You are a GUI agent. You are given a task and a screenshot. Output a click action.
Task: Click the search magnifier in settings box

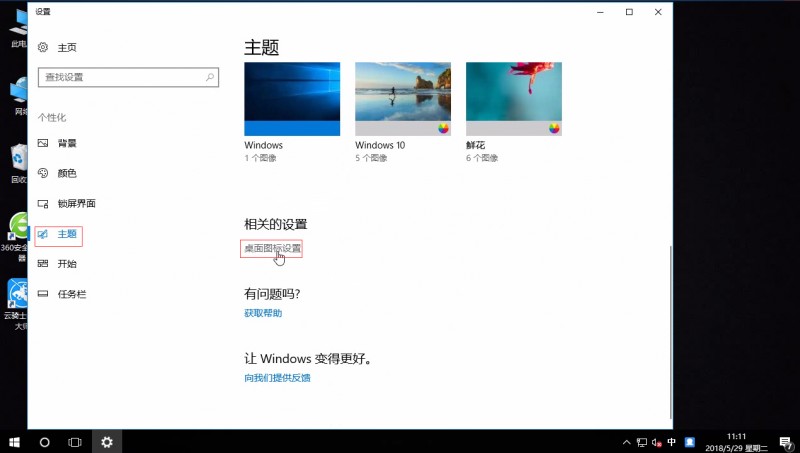(x=210, y=77)
